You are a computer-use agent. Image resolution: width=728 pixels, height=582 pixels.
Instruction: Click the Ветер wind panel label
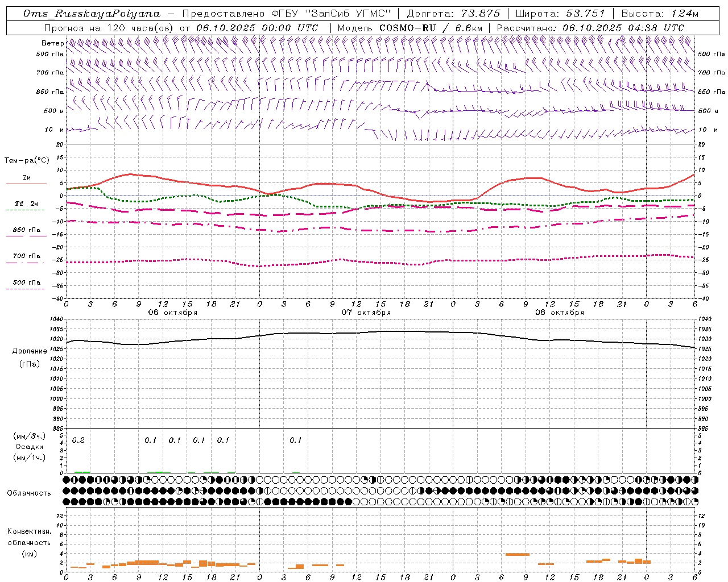pos(52,43)
